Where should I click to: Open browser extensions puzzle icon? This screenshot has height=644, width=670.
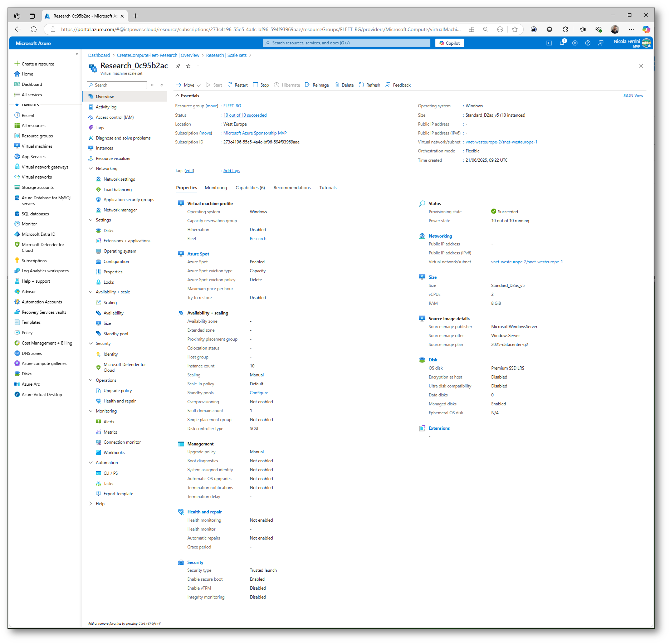565,29
